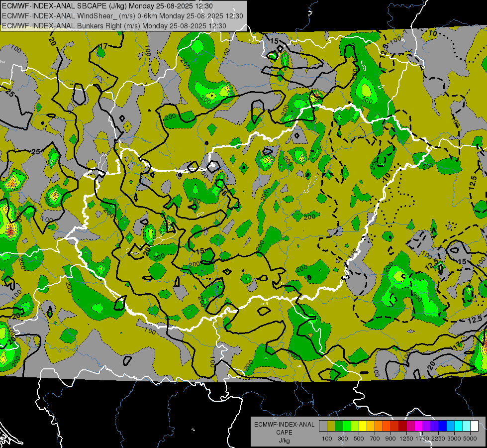Click the 1750 tick label in legend
487x448 pixels.
click(422, 439)
